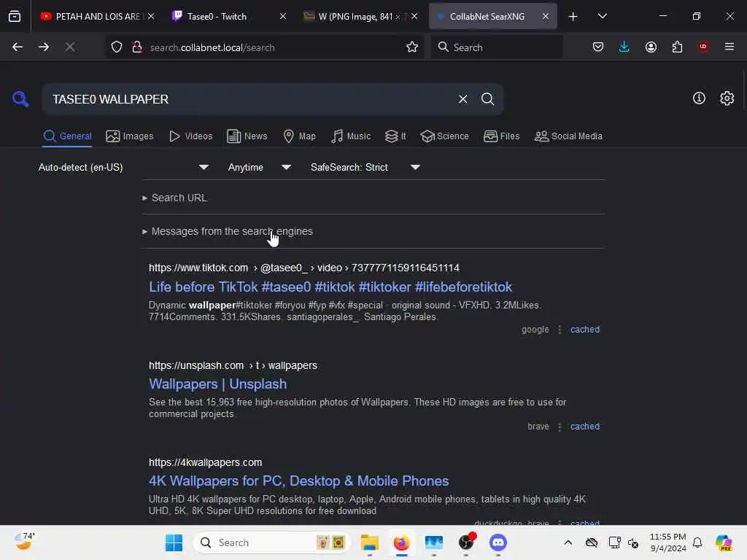Open Firefox application menu hamburger
This screenshot has height=560, width=747.
click(x=729, y=47)
